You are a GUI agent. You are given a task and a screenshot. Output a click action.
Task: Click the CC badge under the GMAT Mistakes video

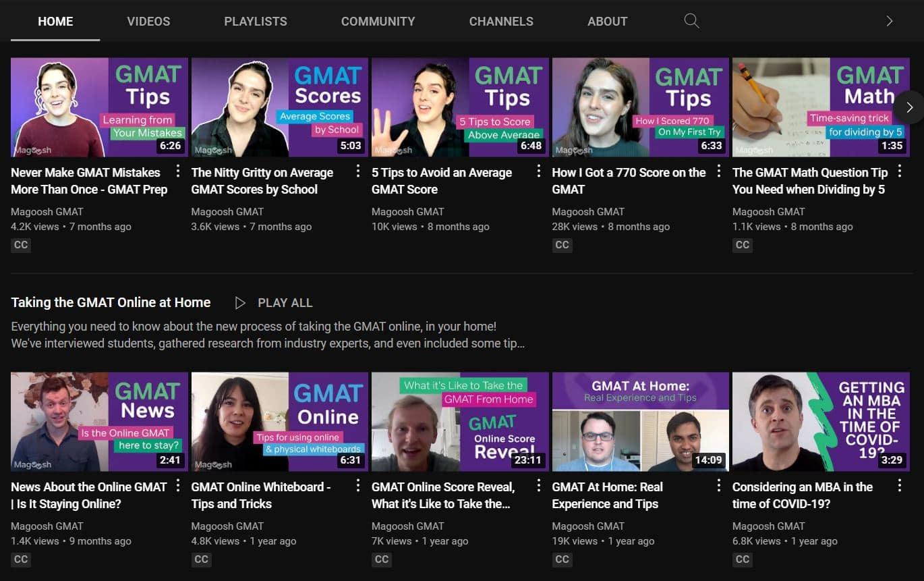pyautogui.click(x=20, y=244)
